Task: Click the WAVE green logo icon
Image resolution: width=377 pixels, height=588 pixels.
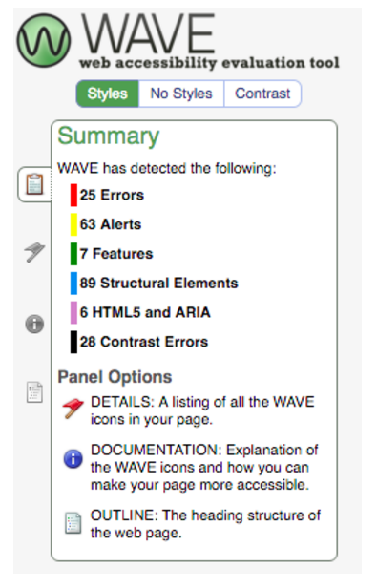Action: point(44,40)
